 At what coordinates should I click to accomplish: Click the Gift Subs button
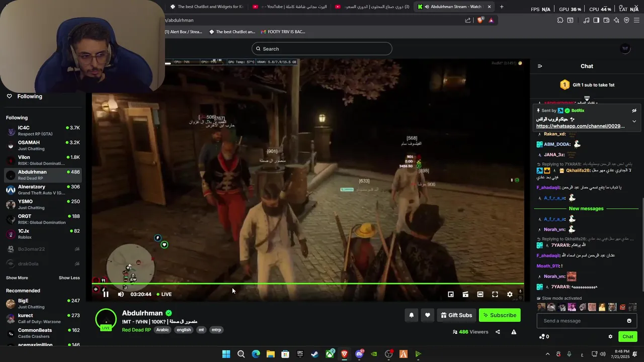tap(456, 315)
